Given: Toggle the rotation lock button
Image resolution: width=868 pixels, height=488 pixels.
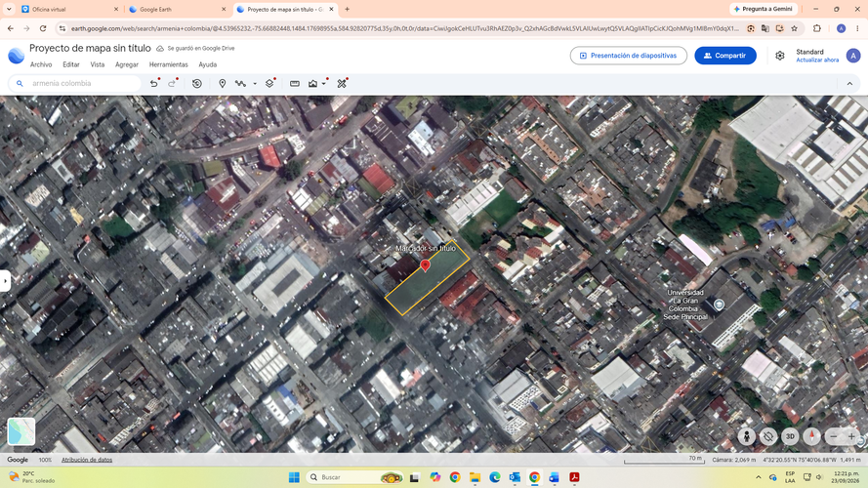Looking at the screenshot, I should click(768, 436).
